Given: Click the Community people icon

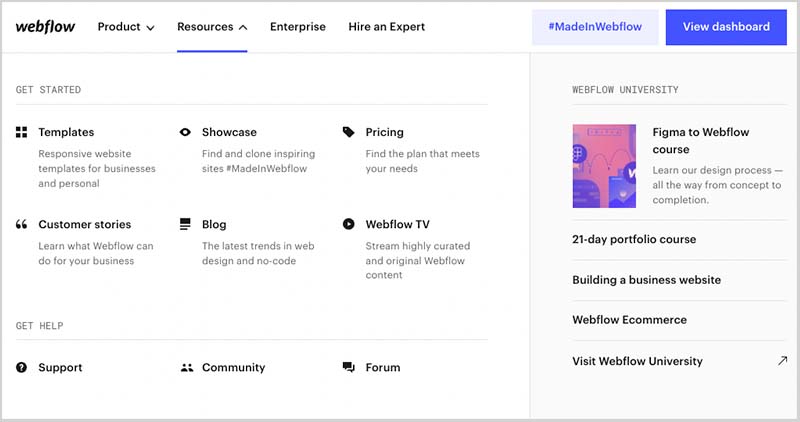Looking at the screenshot, I should point(186,368).
